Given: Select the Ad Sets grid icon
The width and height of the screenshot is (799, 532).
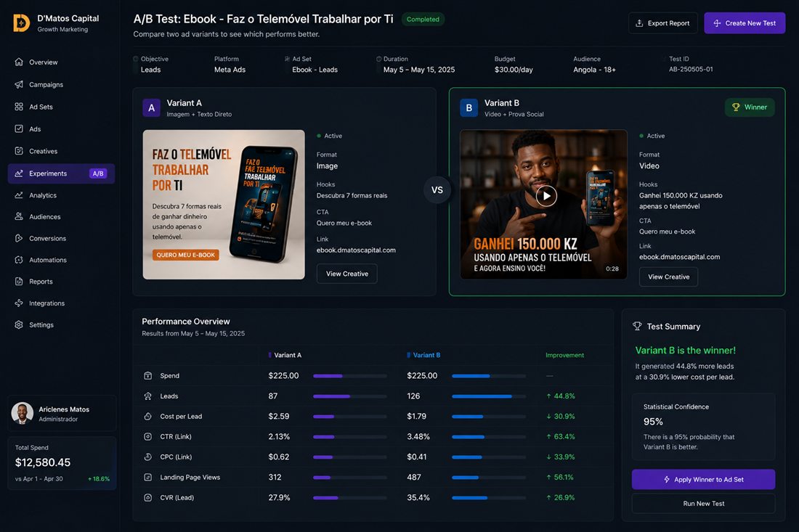Looking at the screenshot, I should click(x=19, y=107).
